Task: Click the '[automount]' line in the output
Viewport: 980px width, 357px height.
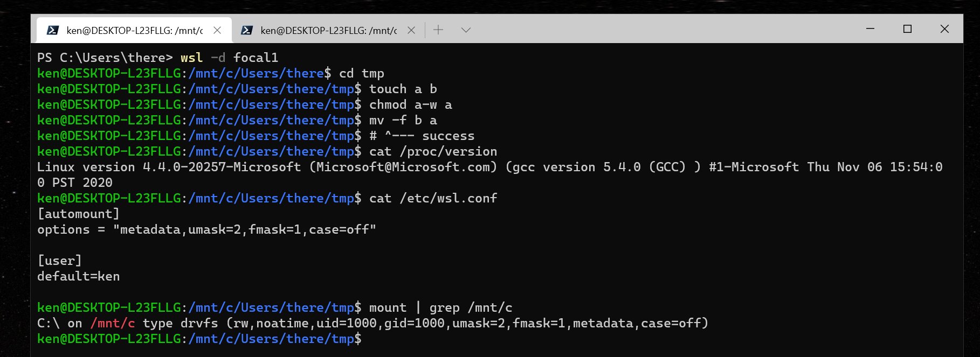Action: [x=77, y=214]
